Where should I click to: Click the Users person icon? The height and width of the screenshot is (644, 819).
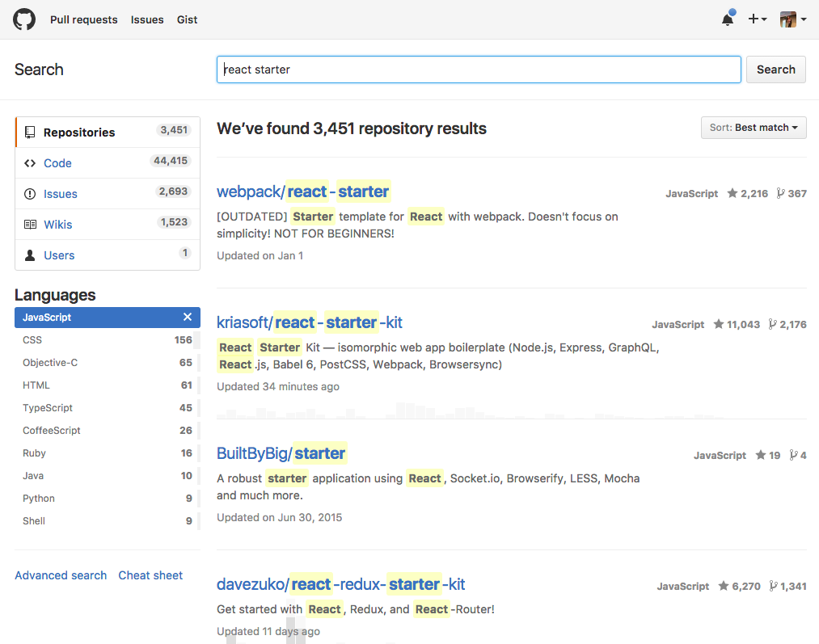point(30,255)
